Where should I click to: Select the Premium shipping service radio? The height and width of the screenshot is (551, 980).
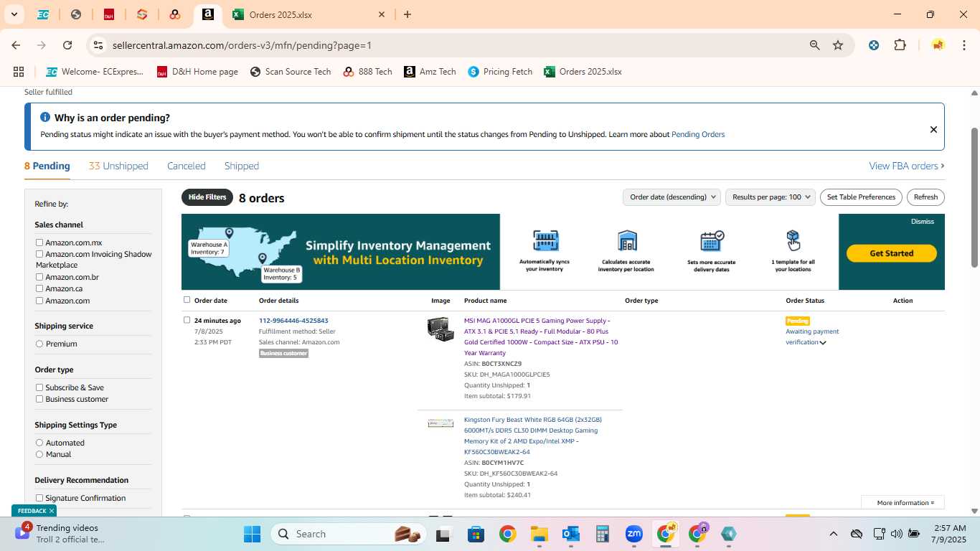point(39,344)
